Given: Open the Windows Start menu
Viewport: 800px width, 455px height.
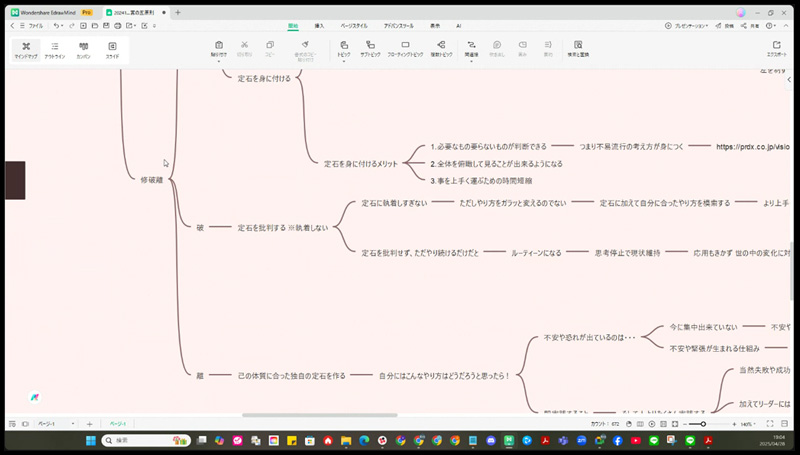Looking at the screenshot, I should tap(89, 440).
